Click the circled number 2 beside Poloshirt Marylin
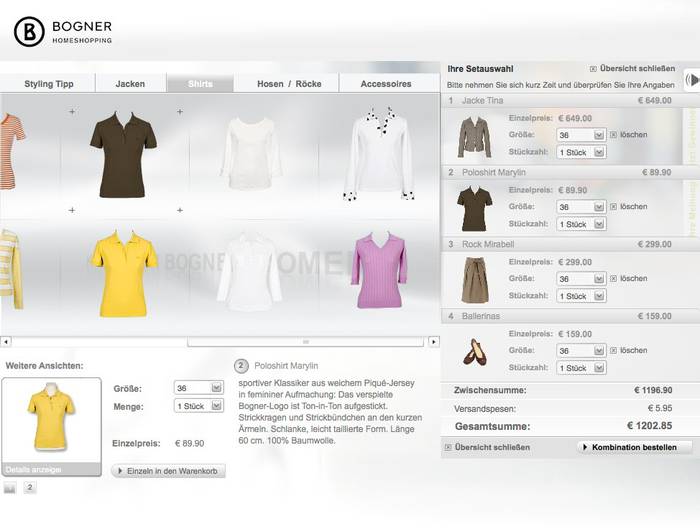 (241, 366)
